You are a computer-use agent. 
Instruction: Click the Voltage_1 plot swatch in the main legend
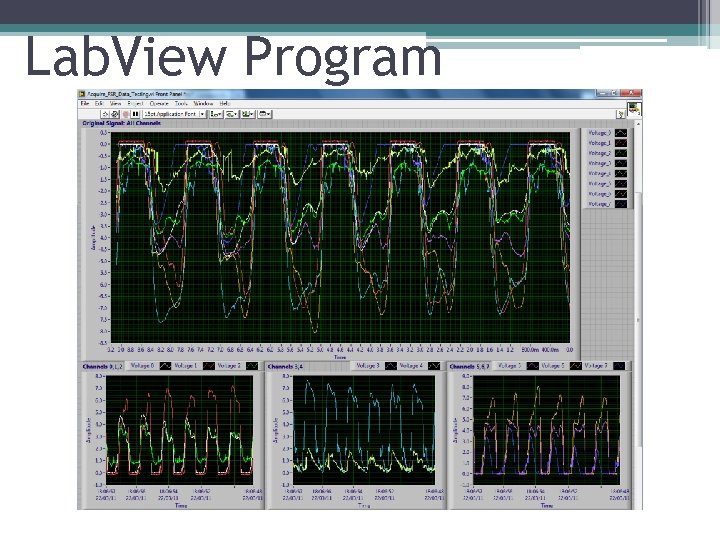click(621, 143)
